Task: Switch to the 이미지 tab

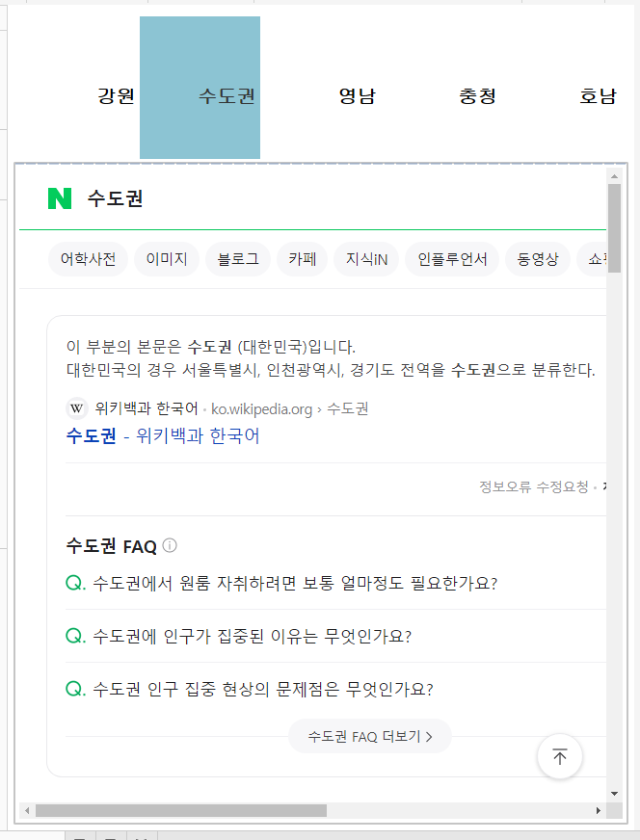Action: [166, 259]
